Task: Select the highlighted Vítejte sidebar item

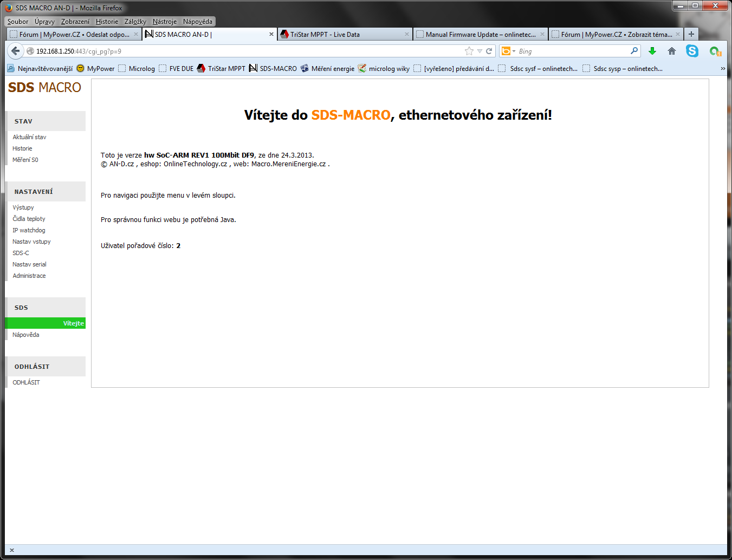Action: [x=45, y=323]
